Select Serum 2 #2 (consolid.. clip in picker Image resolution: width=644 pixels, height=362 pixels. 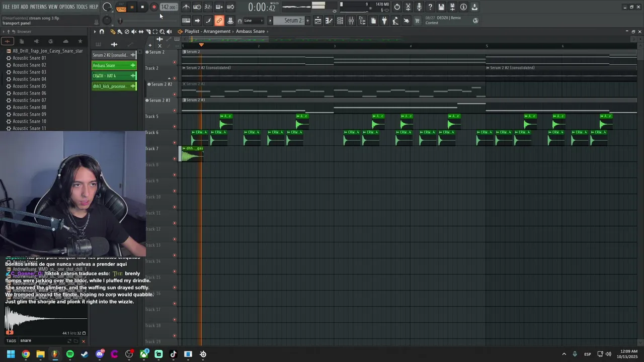[x=114, y=55]
